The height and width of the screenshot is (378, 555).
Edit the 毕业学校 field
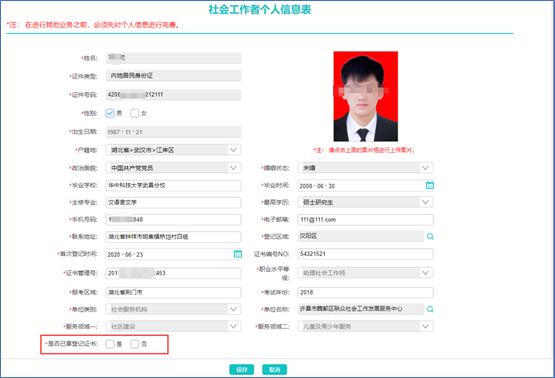(173, 185)
